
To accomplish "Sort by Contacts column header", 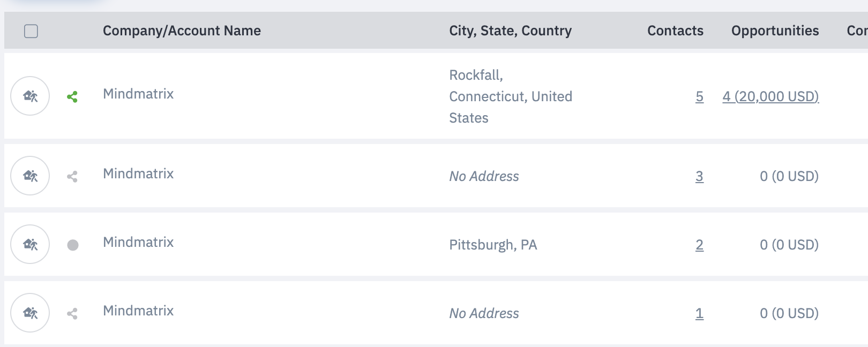I will click(x=675, y=31).
